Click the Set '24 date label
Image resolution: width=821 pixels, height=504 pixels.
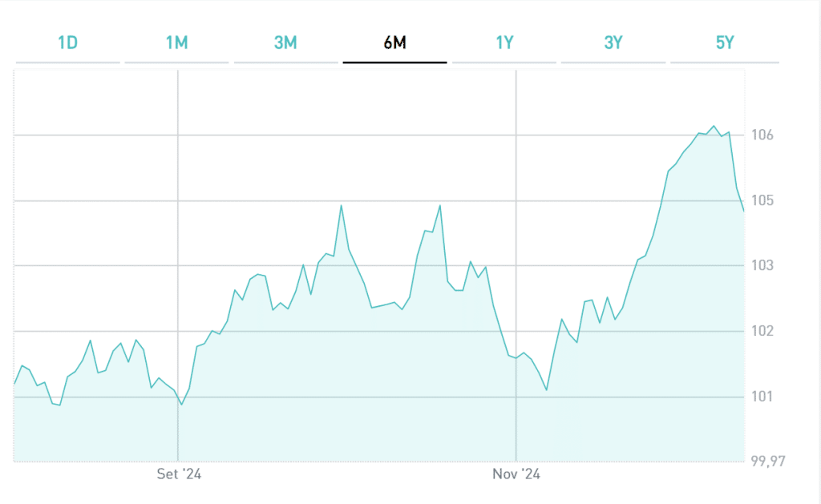click(x=179, y=474)
